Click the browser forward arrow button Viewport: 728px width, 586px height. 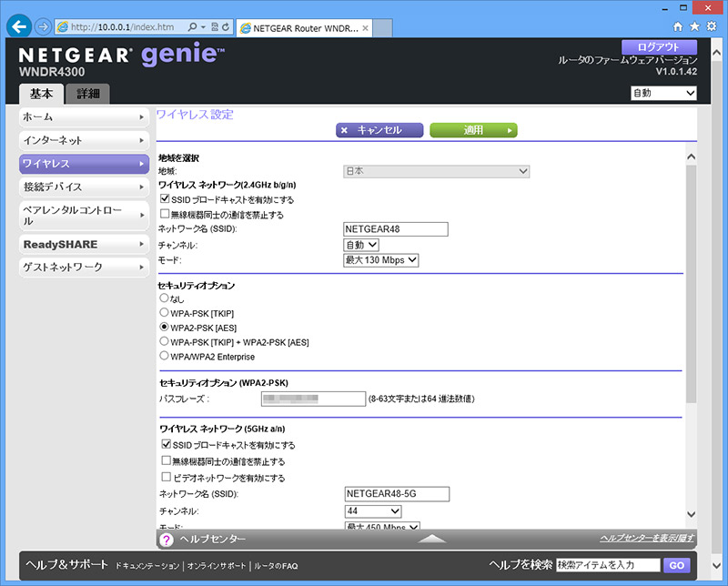coord(43,26)
